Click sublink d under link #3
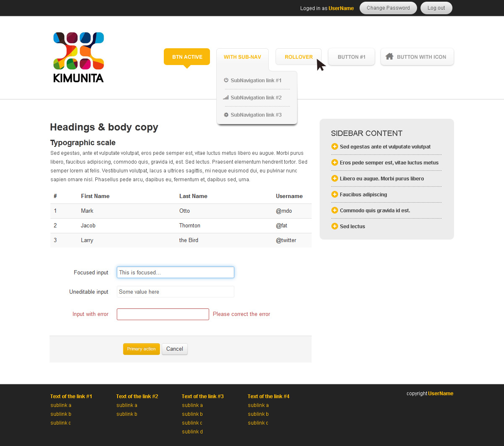Screen dimensions: 504x446 click(192, 432)
